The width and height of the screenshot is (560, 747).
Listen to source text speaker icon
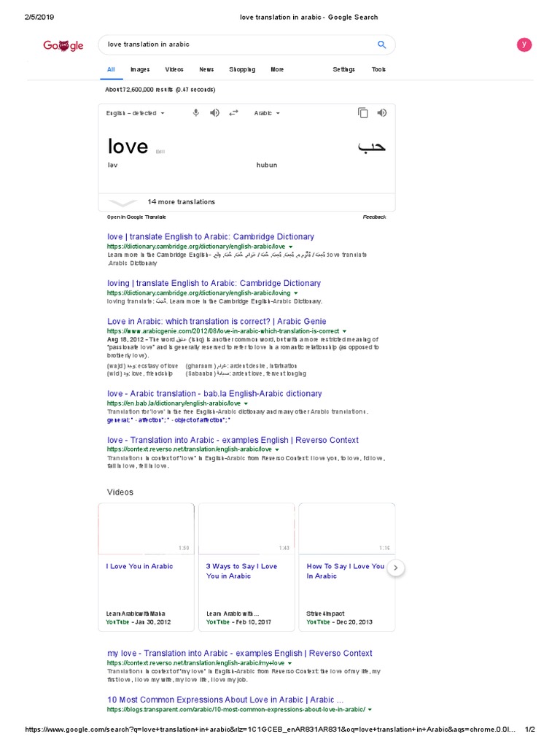coord(215,113)
